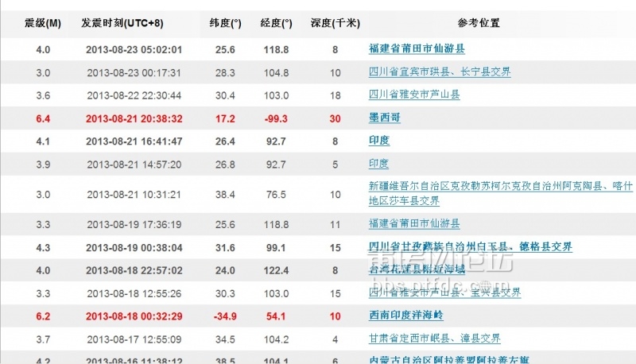Image resolution: width=636 pixels, height=364 pixels.
Task: Click the 深度(千米) column header
Action: pyautogui.click(x=335, y=23)
